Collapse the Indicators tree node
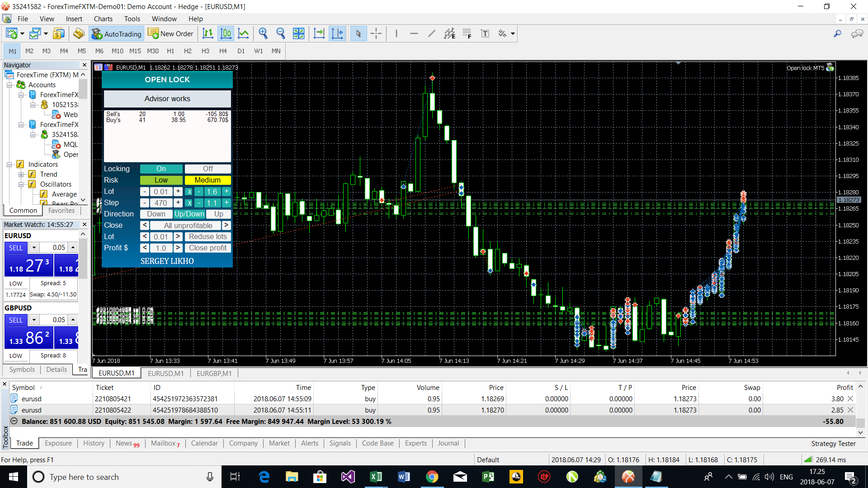868x488 pixels. coord(9,164)
